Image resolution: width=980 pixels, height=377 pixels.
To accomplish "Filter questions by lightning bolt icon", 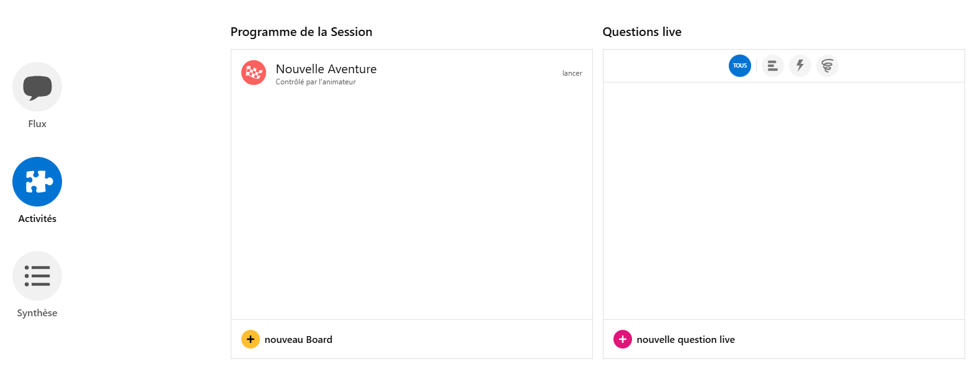I will (800, 66).
